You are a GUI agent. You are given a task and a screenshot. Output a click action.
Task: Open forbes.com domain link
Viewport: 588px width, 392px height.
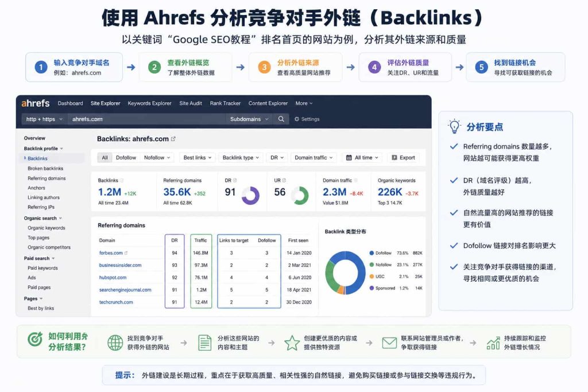111,253
